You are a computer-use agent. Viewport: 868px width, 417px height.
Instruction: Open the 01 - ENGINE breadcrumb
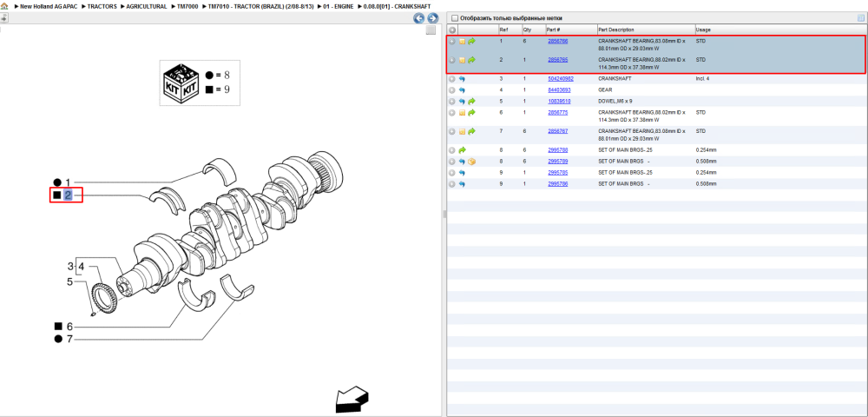tap(338, 6)
